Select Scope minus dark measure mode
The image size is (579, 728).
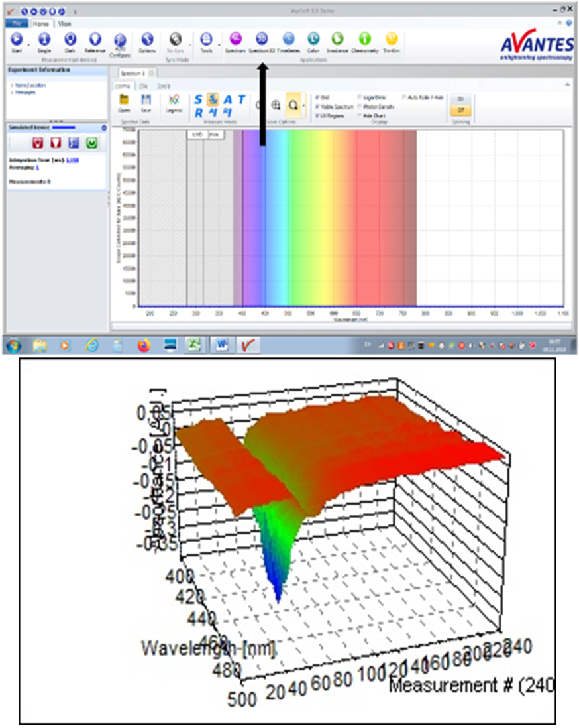(x=213, y=99)
